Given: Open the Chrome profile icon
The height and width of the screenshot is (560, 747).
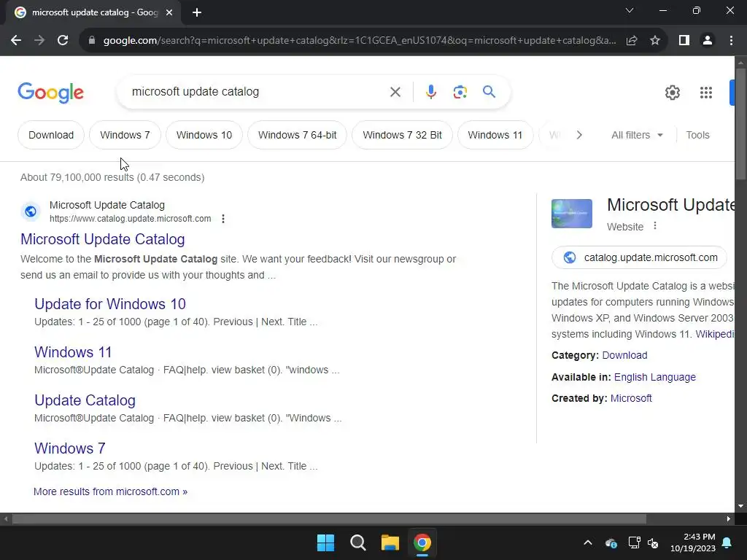Looking at the screenshot, I should tap(708, 41).
